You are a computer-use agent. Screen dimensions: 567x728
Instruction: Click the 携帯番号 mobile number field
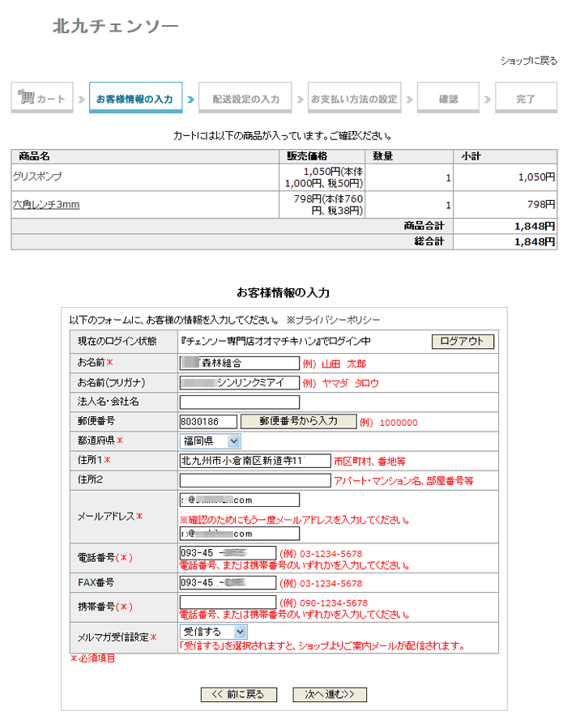[228, 602]
